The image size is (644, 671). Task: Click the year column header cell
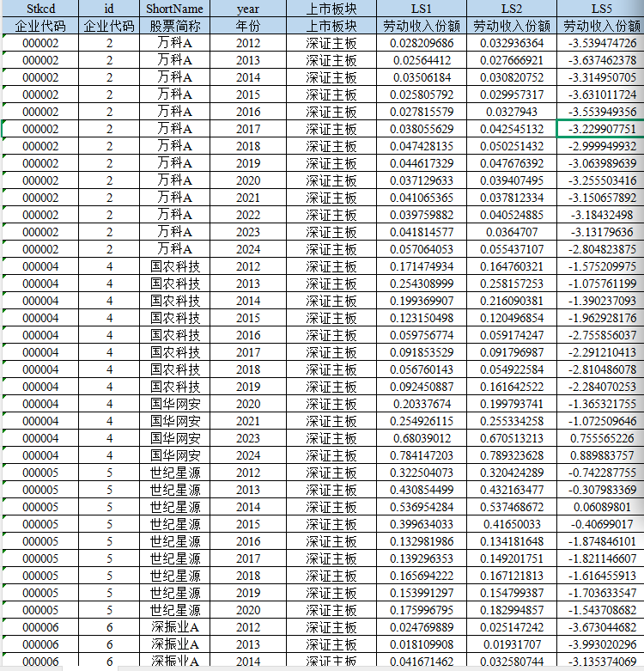pos(248,9)
